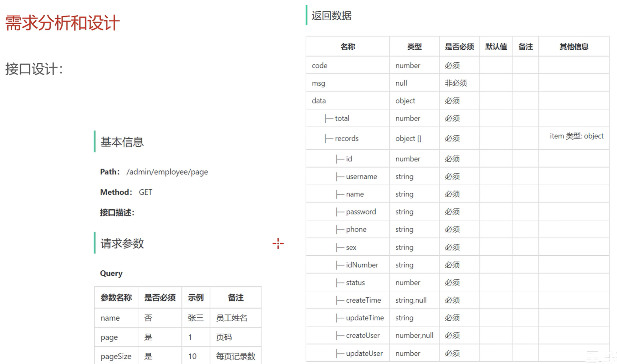
Task: Click the 张三 example value
Action: click(196, 318)
